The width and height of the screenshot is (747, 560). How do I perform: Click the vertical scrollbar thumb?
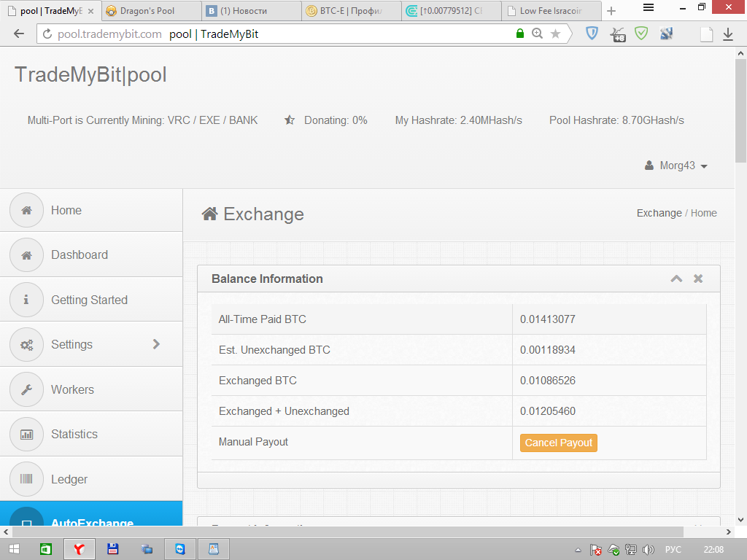pos(740,111)
